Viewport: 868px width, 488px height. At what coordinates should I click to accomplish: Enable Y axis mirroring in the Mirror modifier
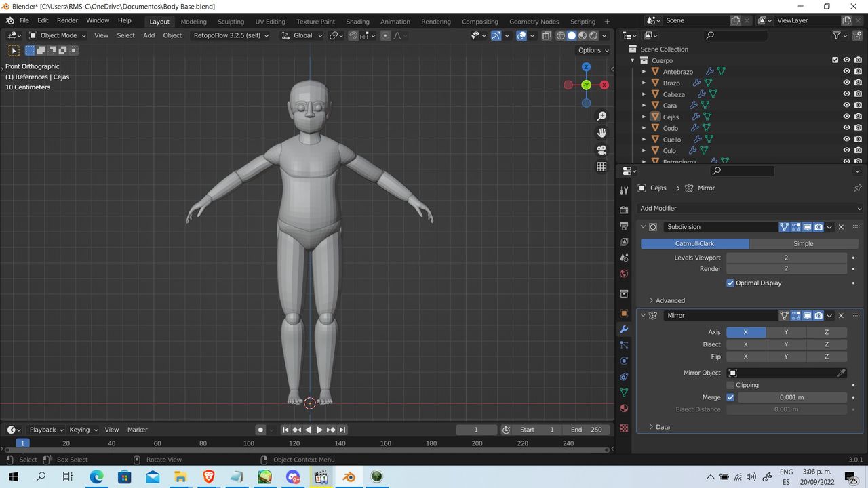(x=786, y=332)
